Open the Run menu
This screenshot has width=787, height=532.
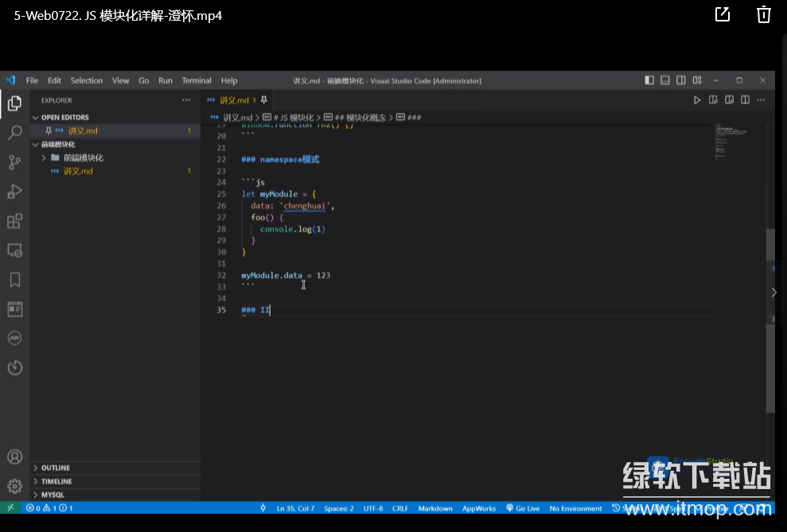point(166,80)
